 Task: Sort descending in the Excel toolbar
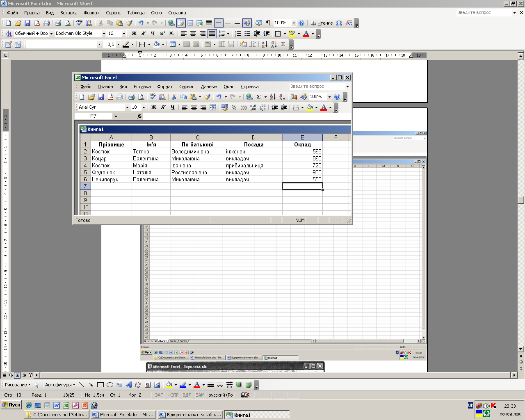pos(282,97)
